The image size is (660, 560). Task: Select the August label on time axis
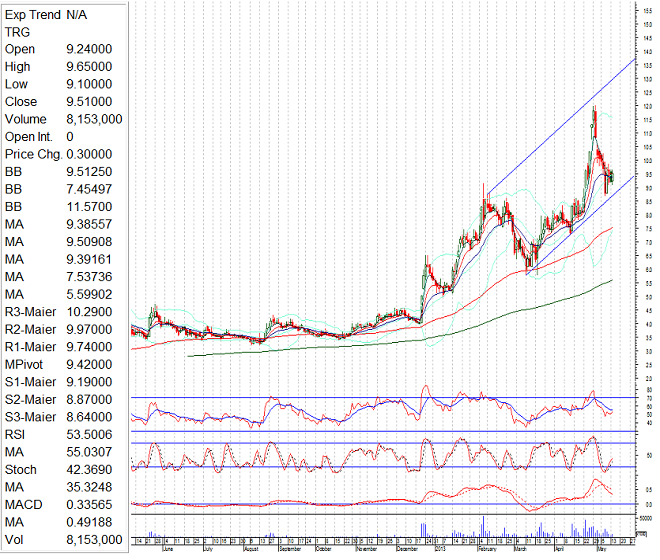tap(250, 549)
